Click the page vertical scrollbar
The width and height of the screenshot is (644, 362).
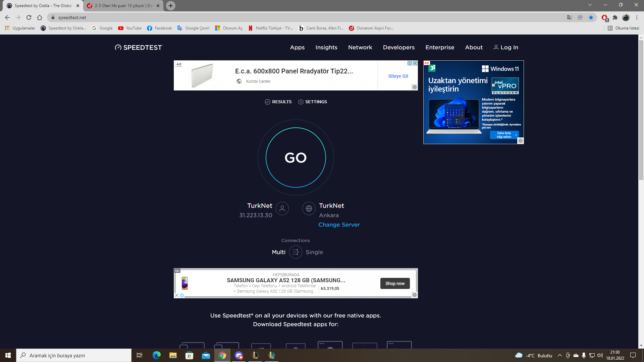(641, 111)
